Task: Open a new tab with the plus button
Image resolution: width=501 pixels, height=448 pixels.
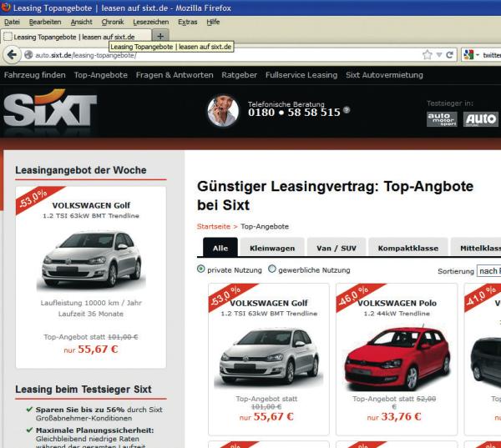Action: 160,36
